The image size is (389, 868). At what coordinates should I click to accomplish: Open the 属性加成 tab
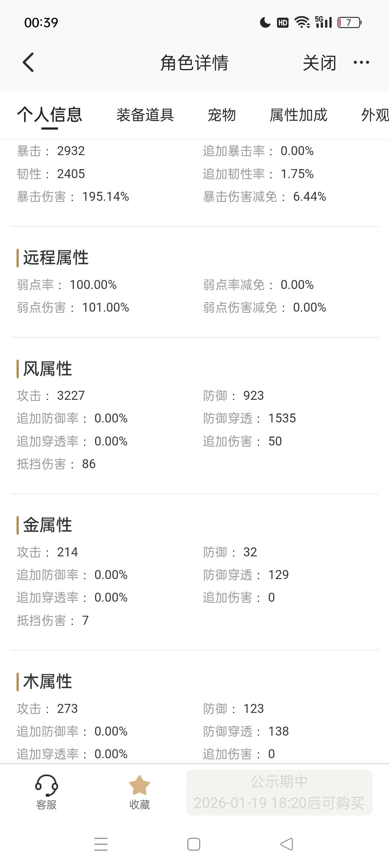[x=298, y=115]
